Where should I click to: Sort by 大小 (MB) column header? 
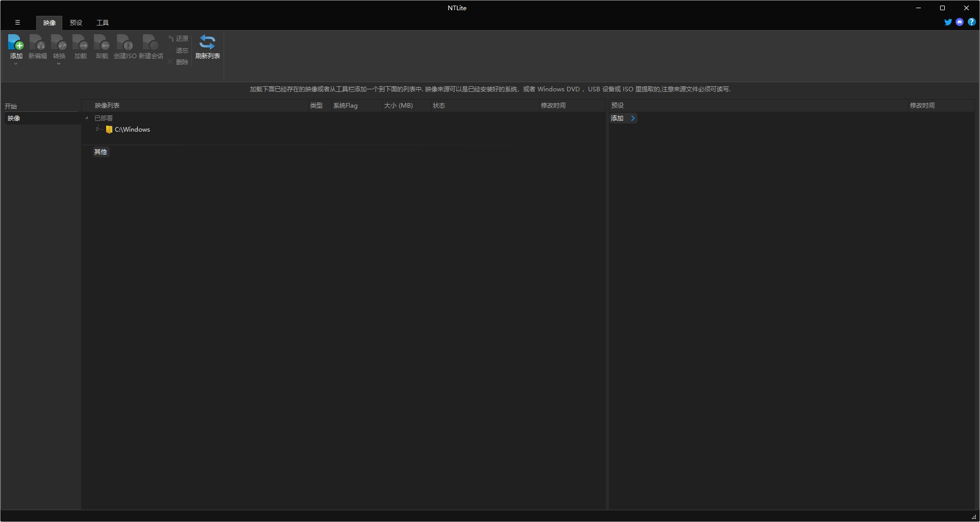click(398, 106)
